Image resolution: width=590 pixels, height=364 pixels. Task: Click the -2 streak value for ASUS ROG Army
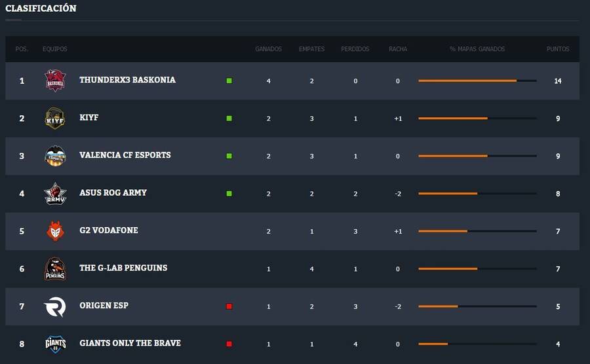(x=398, y=194)
